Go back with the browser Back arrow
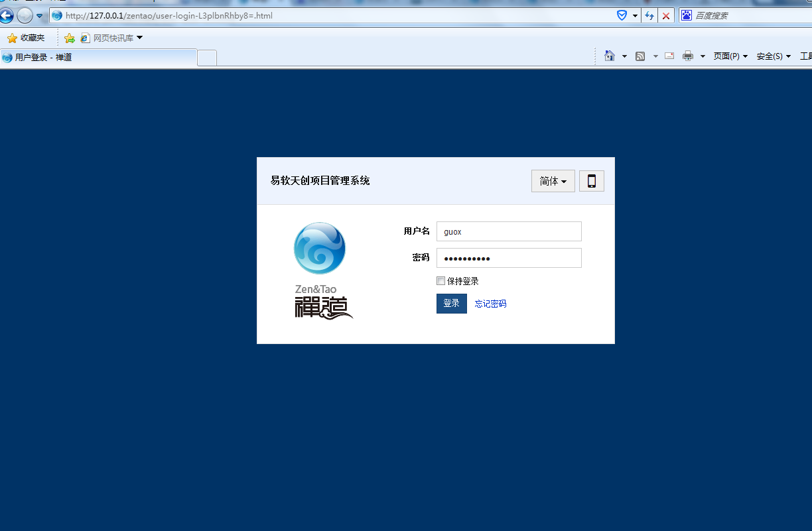This screenshot has width=812, height=531. [7, 15]
